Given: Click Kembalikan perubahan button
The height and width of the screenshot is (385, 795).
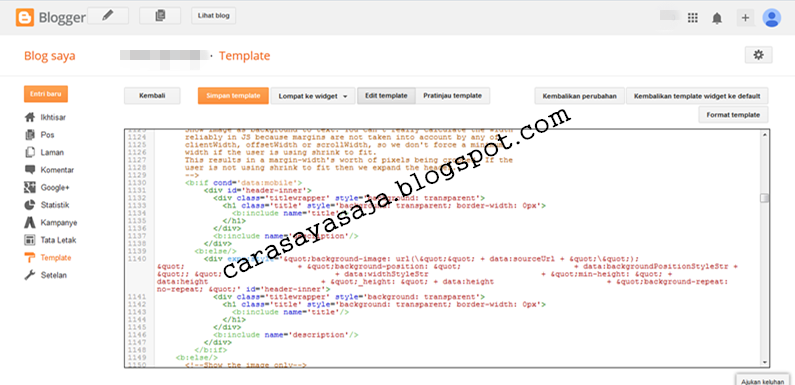Looking at the screenshot, I should (x=580, y=96).
